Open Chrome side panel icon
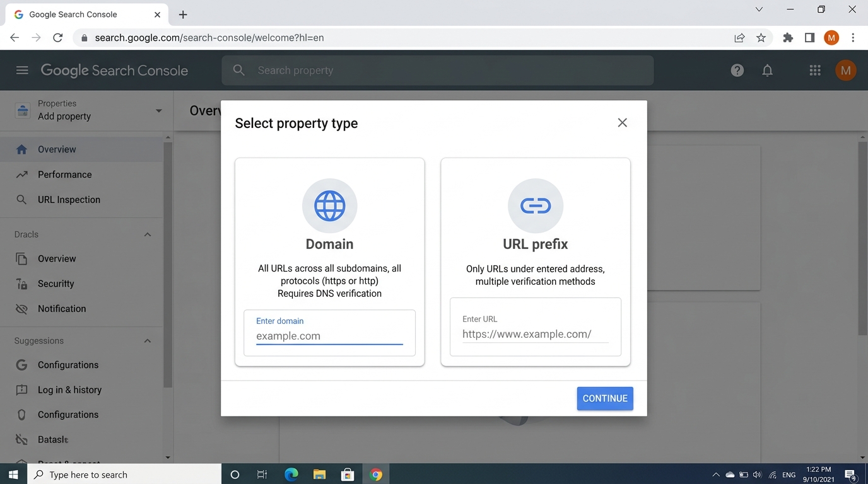 [810, 38]
